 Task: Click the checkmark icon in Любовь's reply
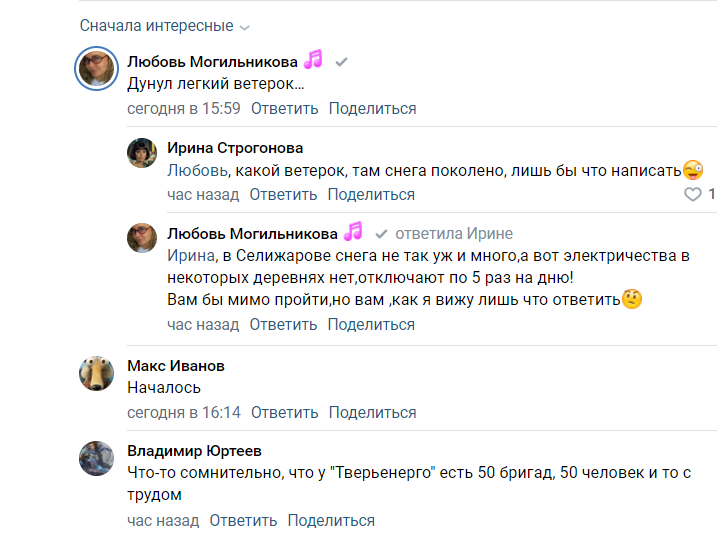click(x=380, y=234)
